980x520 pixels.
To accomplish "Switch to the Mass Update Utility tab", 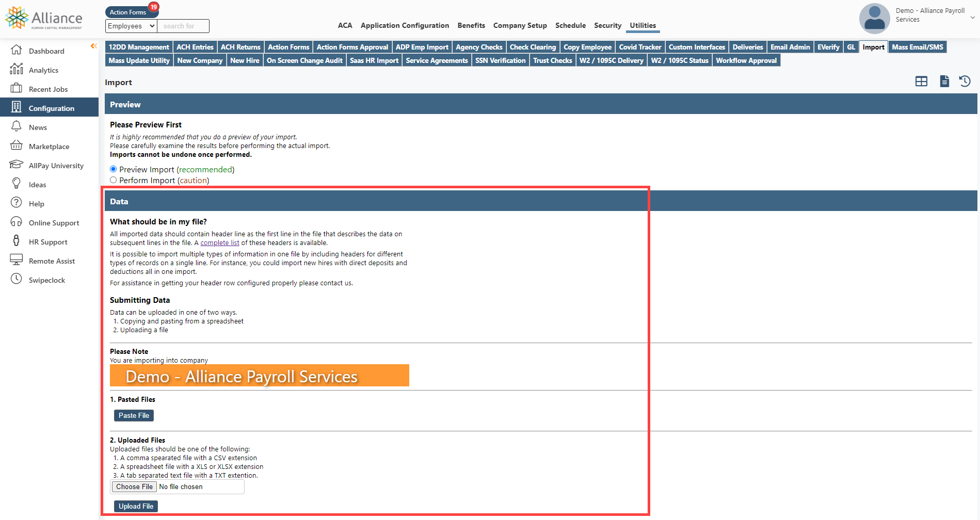I will click(139, 60).
